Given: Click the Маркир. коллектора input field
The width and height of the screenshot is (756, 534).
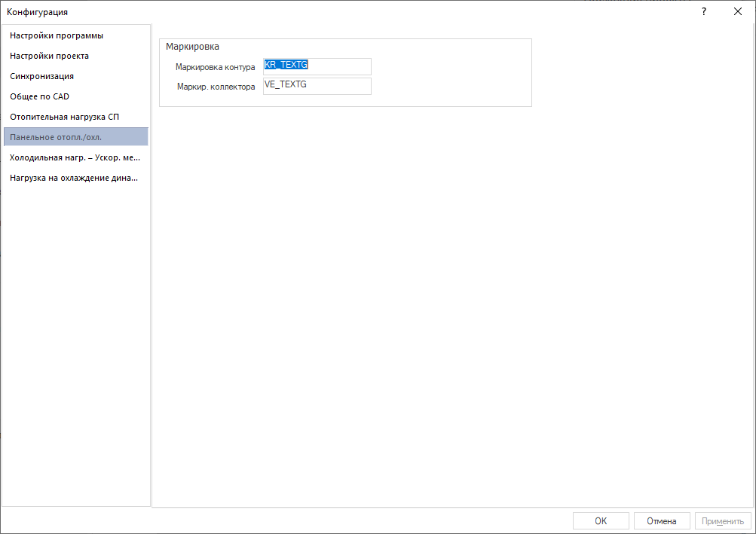Looking at the screenshot, I should coord(317,87).
